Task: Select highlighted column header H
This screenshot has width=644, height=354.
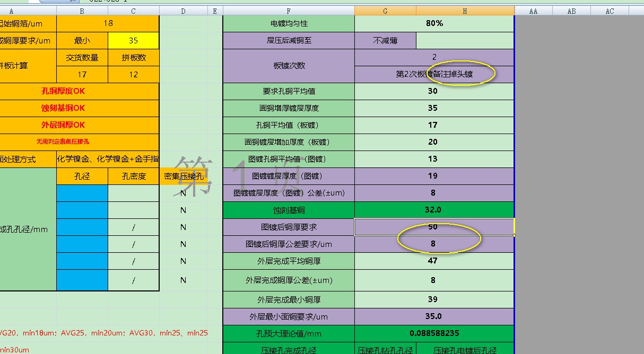Action: coord(465,11)
